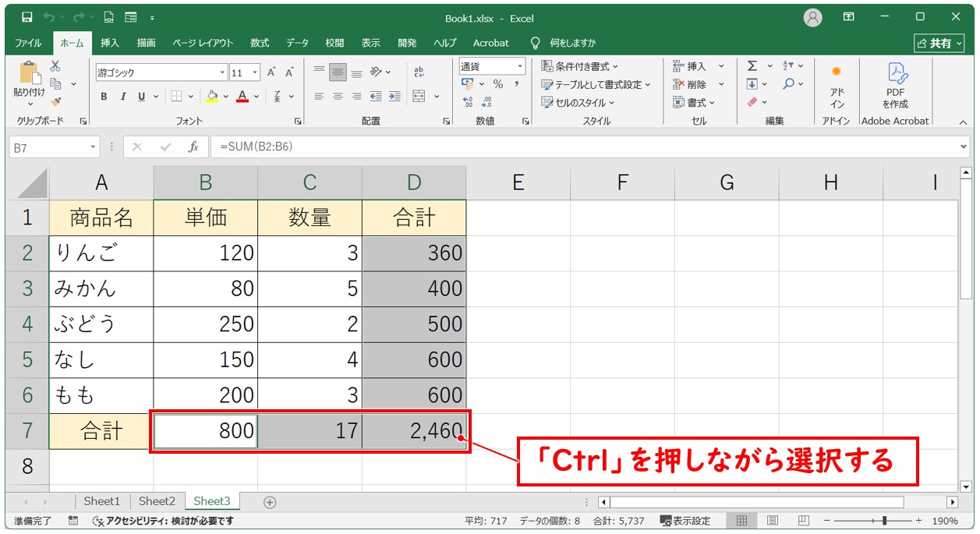Click the Increase Font Size icon
Screen dimensions: 980x534
tap(271, 72)
